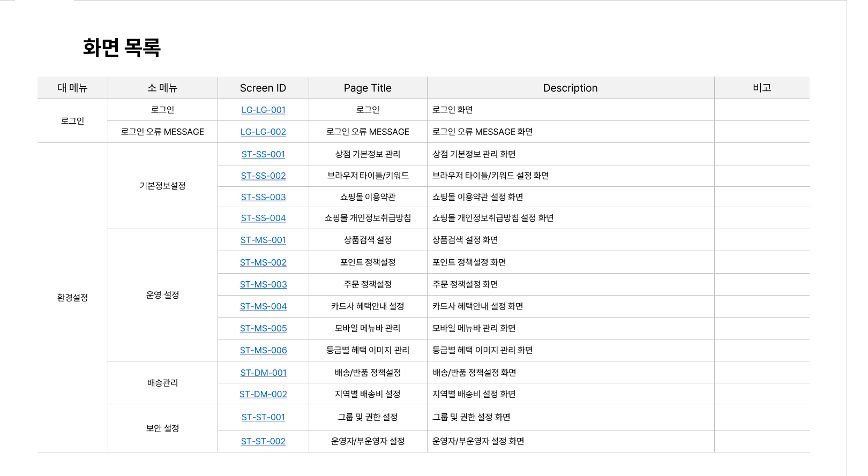Select '운영자/부운영자 설정' page title cell
Viewport: 868px width, 476px height.
(368, 441)
